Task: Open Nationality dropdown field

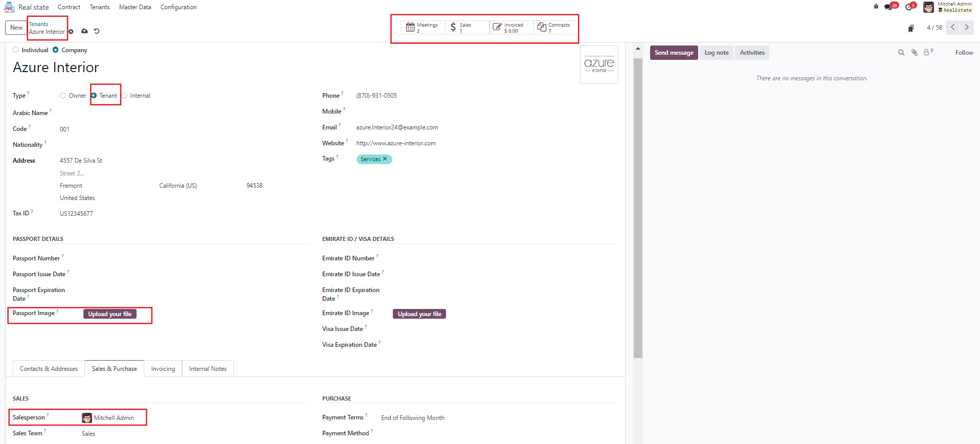Action: [x=184, y=145]
